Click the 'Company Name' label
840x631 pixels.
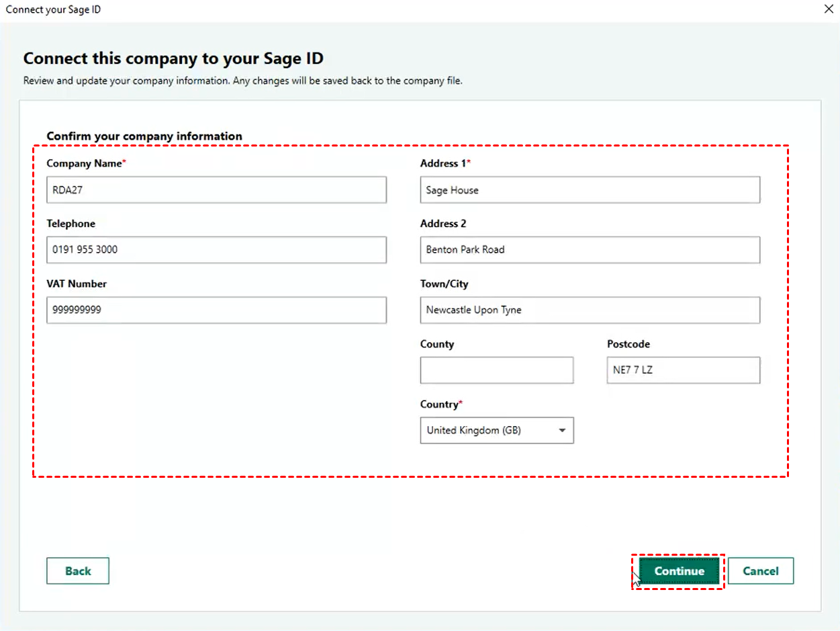[86, 163]
